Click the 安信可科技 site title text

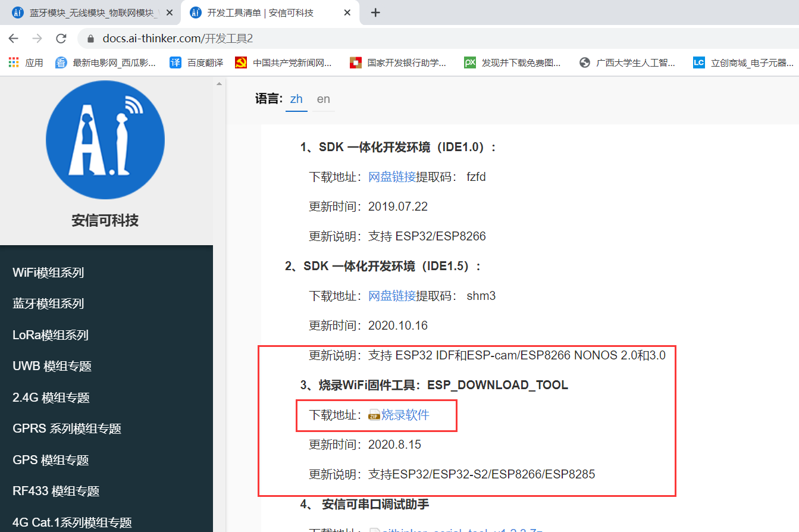click(105, 221)
